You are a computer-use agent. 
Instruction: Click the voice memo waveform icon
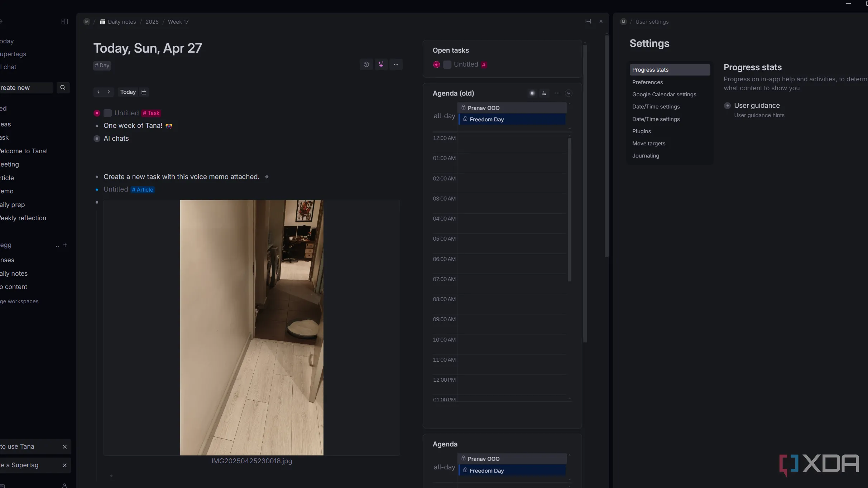tap(267, 177)
